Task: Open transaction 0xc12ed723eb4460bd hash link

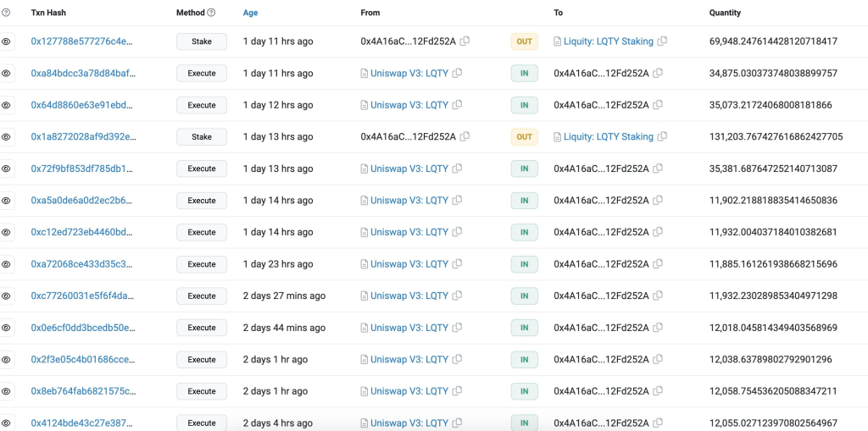Action: [82, 232]
